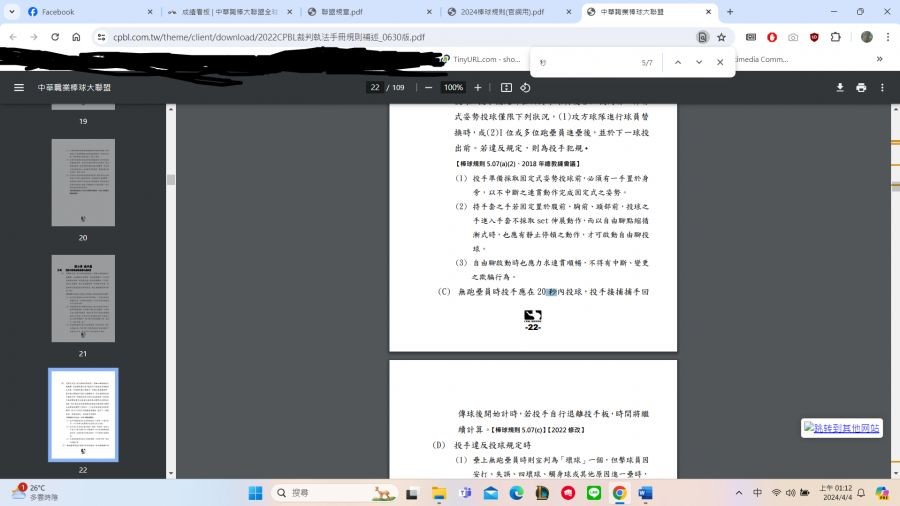Click the find-in-page search field
The height and width of the screenshot is (506, 900).
pos(585,62)
